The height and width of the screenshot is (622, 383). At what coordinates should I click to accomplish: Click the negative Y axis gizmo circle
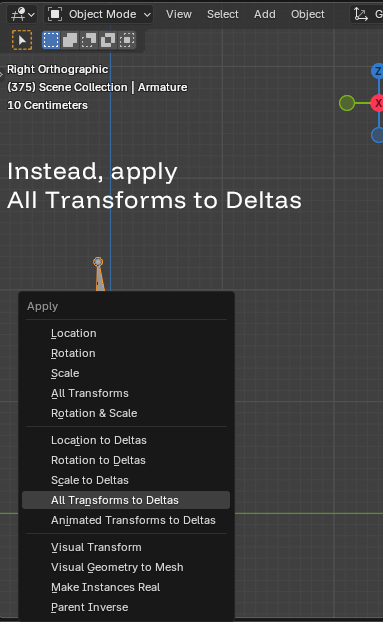[347, 103]
